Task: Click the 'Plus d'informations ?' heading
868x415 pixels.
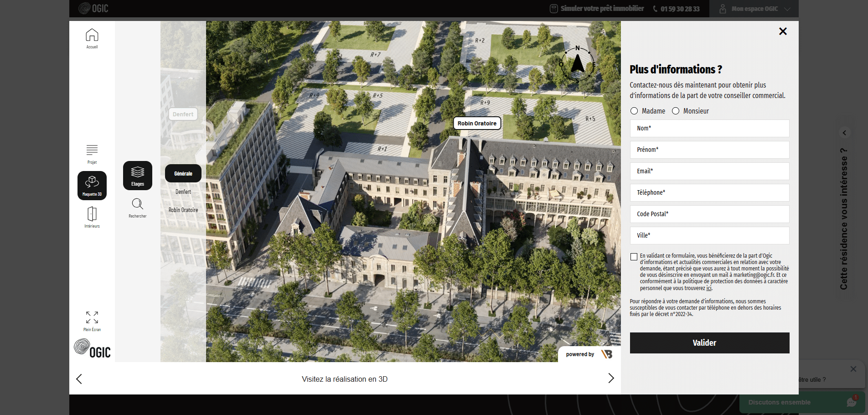Action: [x=676, y=69]
